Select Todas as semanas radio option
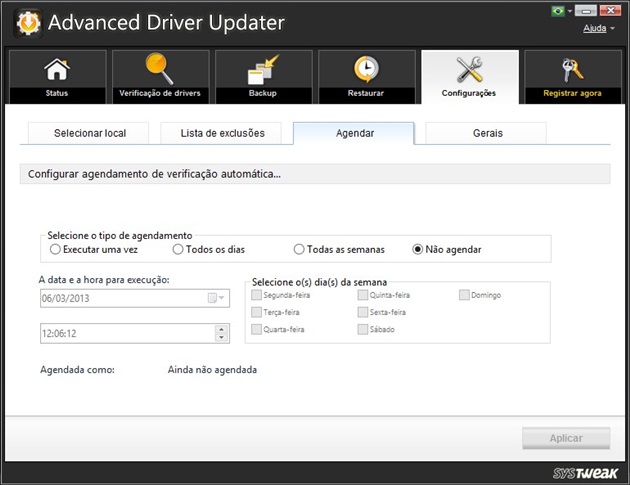 pos(299,250)
